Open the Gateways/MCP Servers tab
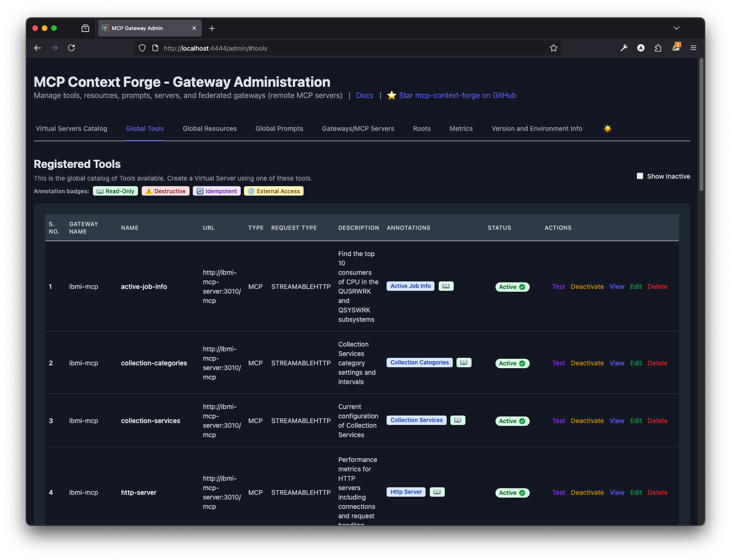731x560 pixels. point(358,129)
